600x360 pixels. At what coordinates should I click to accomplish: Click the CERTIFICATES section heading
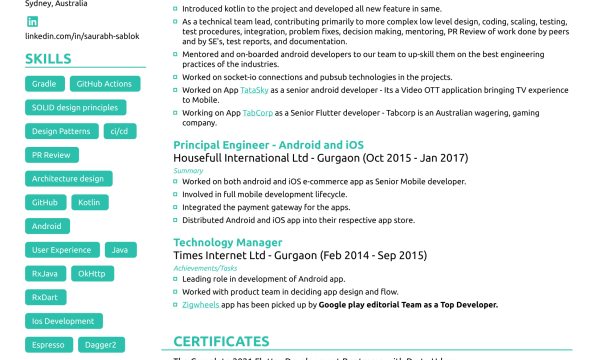tap(221, 341)
